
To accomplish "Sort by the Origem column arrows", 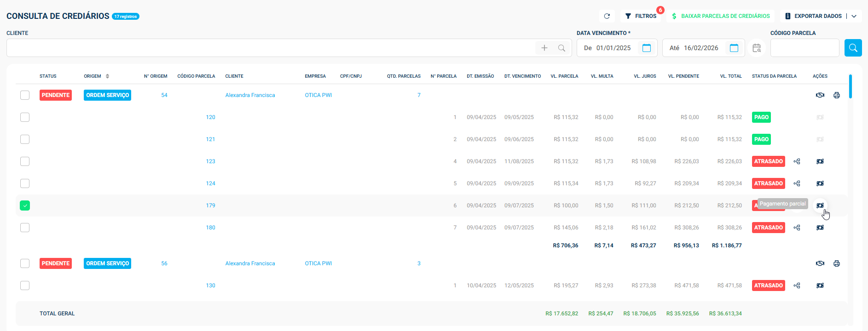I will (x=107, y=76).
